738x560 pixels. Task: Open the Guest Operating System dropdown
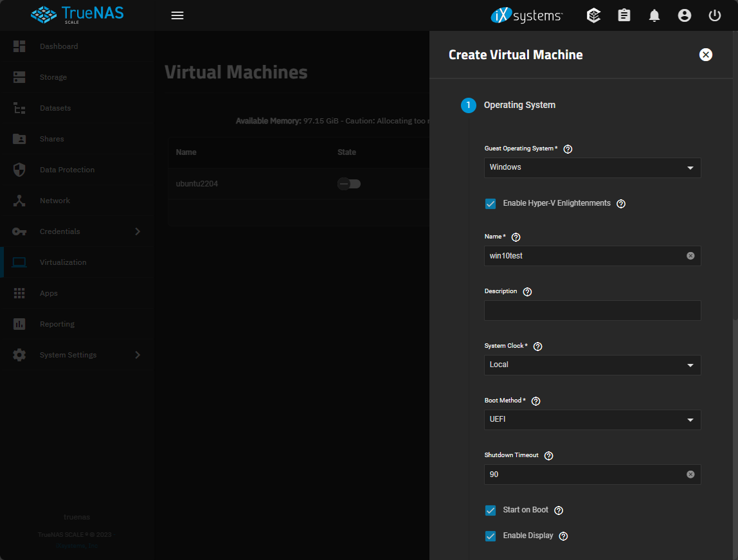click(x=592, y=168)
